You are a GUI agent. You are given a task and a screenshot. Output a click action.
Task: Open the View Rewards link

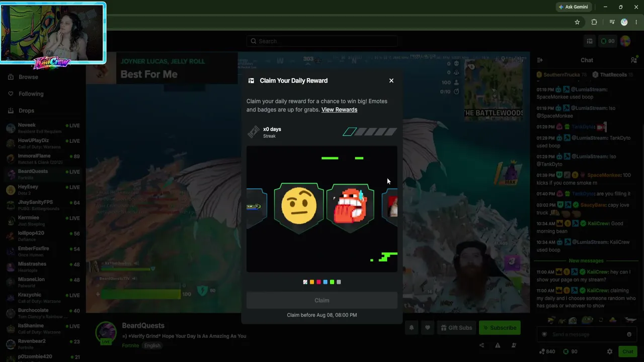(339, 110)
